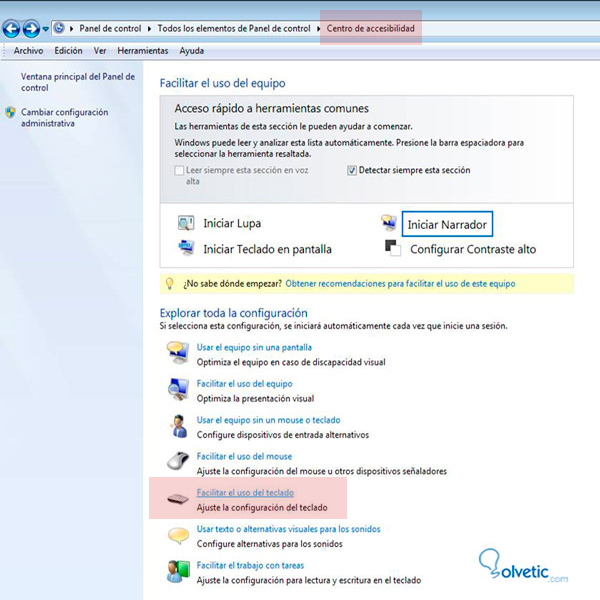Go forward with the Forward arrow button
The width and height of the screenshot is (600, 600).
click(31, 29)
